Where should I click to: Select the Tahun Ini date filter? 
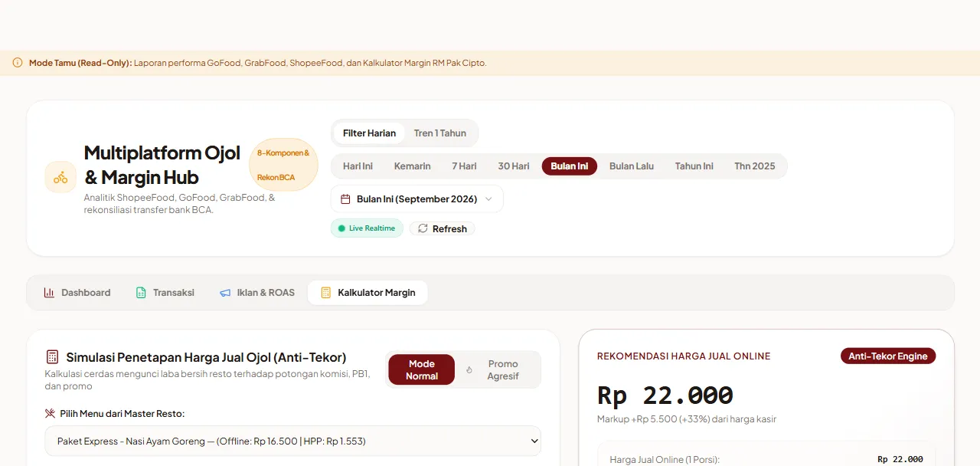click(x=694, y=166)
